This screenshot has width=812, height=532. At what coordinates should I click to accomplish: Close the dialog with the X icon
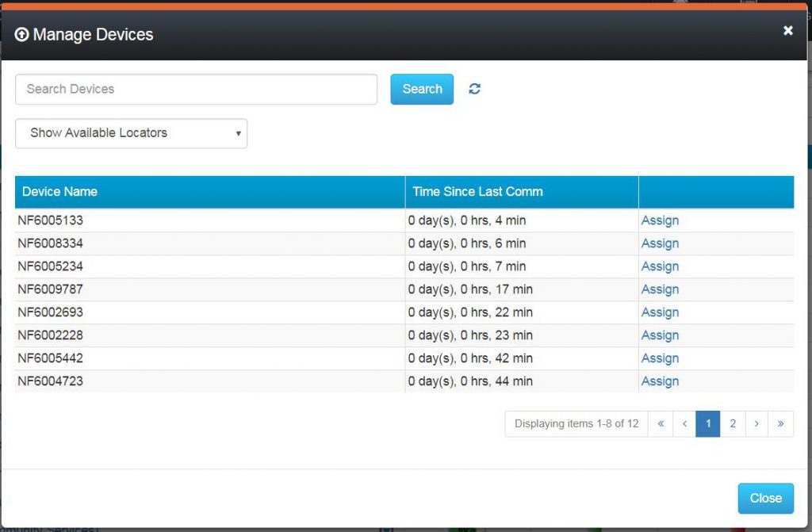pyautogui.click(x=787, y=30)
